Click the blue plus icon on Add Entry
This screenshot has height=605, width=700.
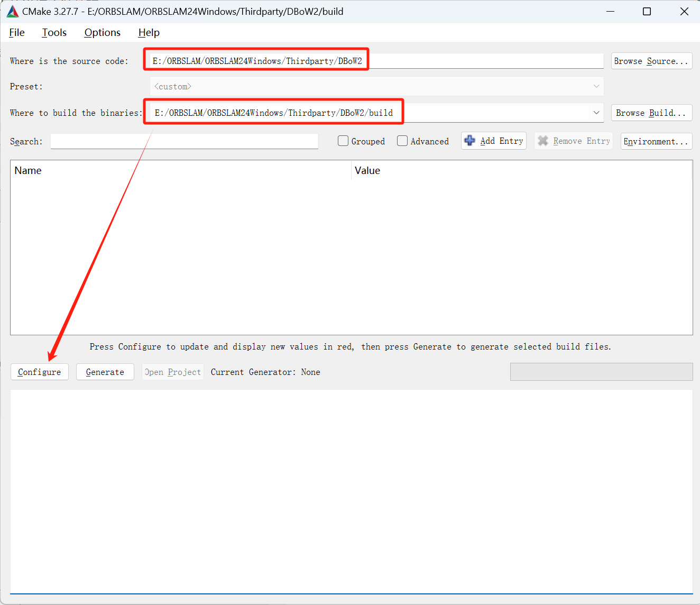(x=469, y=141)
